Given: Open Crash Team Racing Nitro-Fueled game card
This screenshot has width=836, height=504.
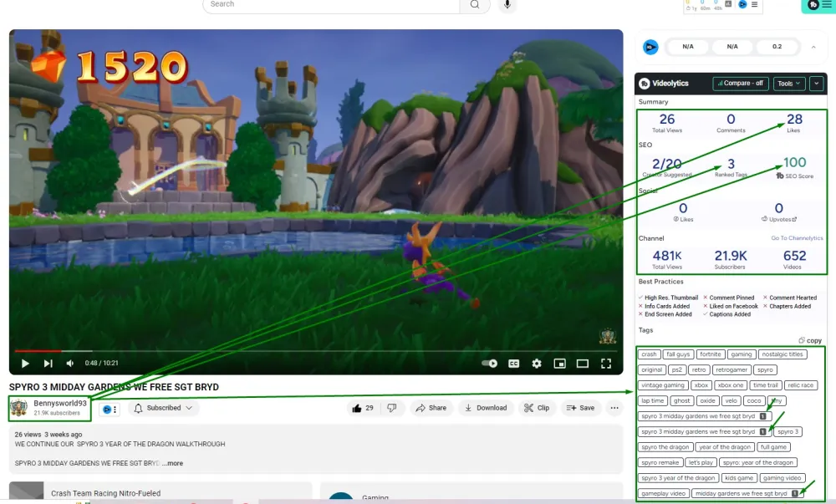Looking at the screenshot, I should [161, 493].
